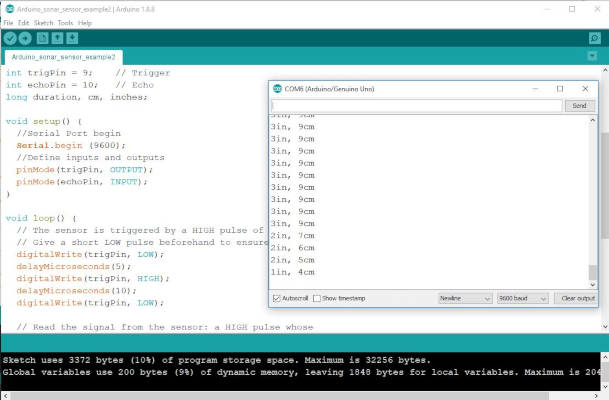Click the 'long duration, cm, inches;' line
Image resolution: width=609 pixels, height=400 pixels.
pyautogui.click(x=77, y=97)
